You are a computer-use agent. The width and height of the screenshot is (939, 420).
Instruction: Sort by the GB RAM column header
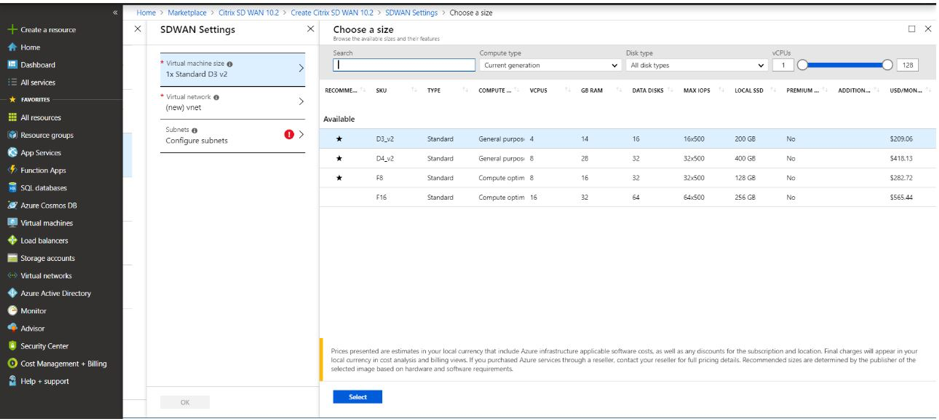[590, 90]
